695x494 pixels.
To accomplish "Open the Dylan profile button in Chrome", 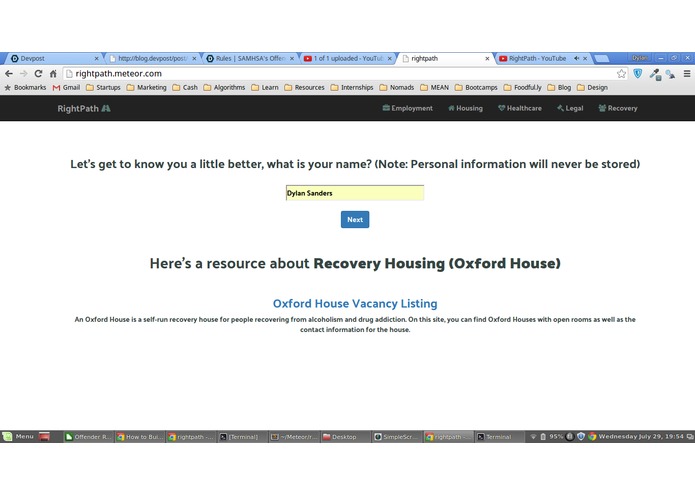I will coord(639,58).
